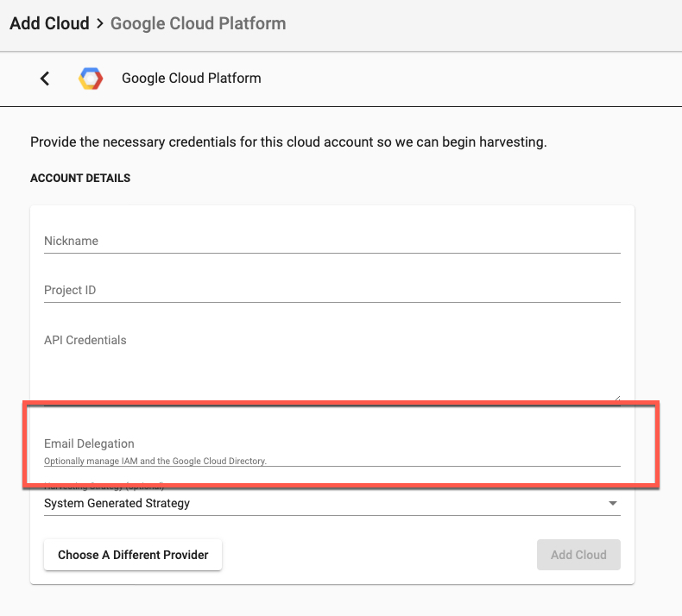682x616 pixels.
Task: Select the Google Cloud Platform breadcrumb
Action: coord(198,23)
